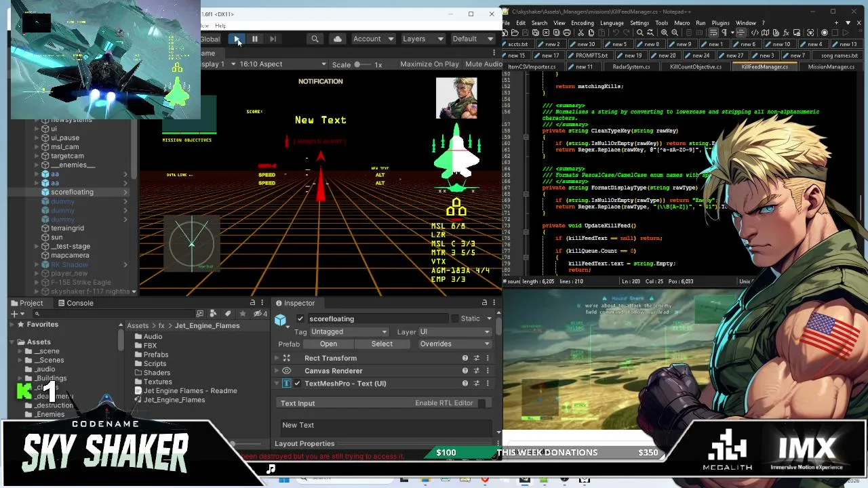
Task: Open scorefloating prefab arrow in Hierarchy
Action: (x=125, y=192)
